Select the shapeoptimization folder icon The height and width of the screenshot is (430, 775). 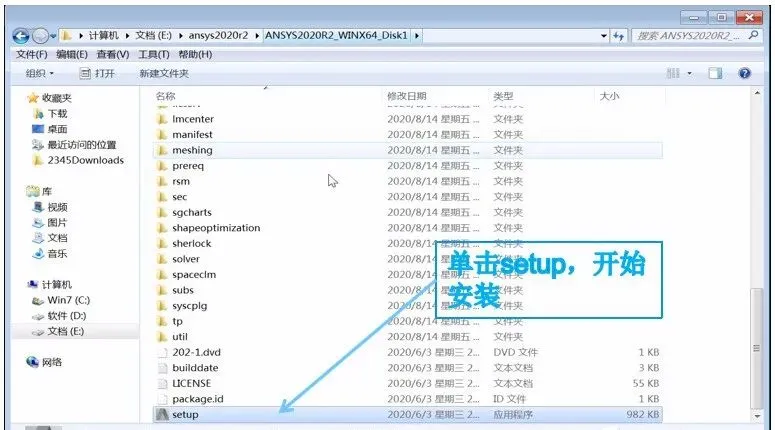(x=162, y=228)
